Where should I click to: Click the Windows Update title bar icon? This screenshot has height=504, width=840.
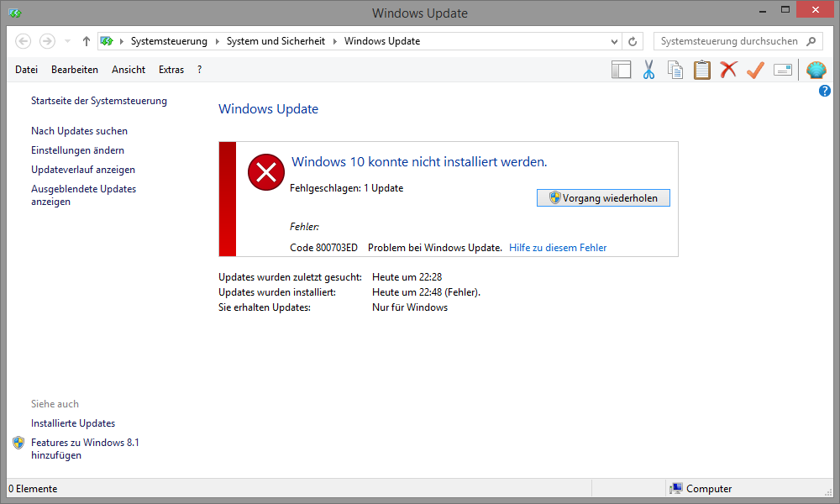pos(15,13)
